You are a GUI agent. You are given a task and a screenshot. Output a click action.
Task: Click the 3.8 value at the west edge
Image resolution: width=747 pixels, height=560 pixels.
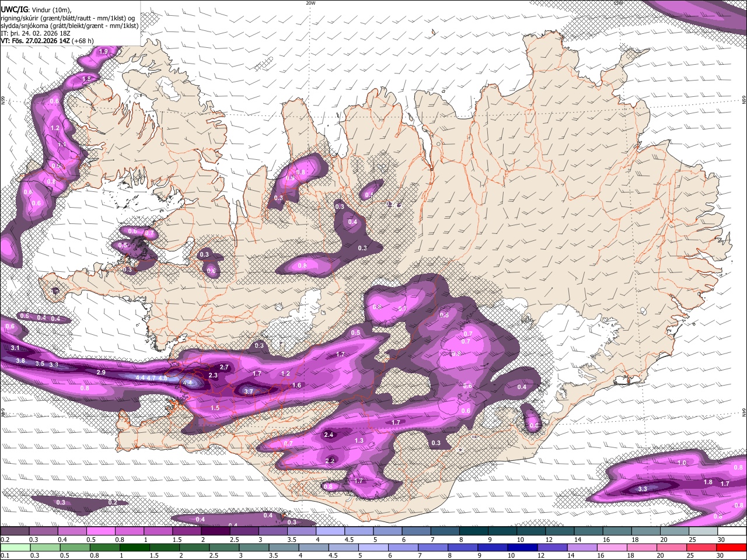point(20,361)
